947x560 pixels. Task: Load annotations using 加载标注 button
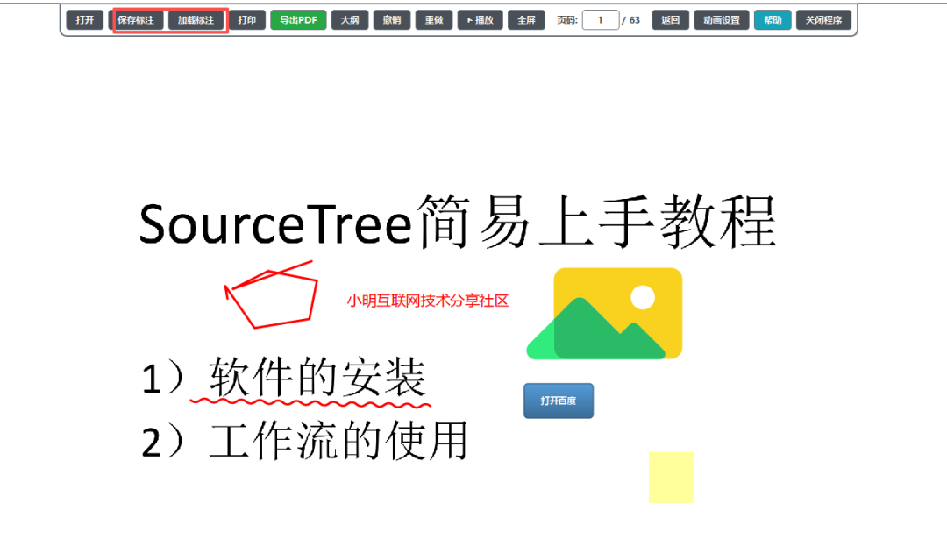(x=196, y=20)
